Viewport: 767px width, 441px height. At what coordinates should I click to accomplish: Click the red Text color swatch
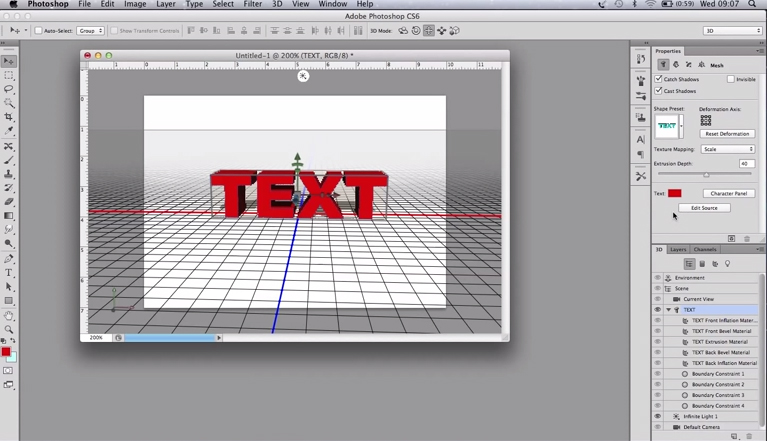[674, 193]
